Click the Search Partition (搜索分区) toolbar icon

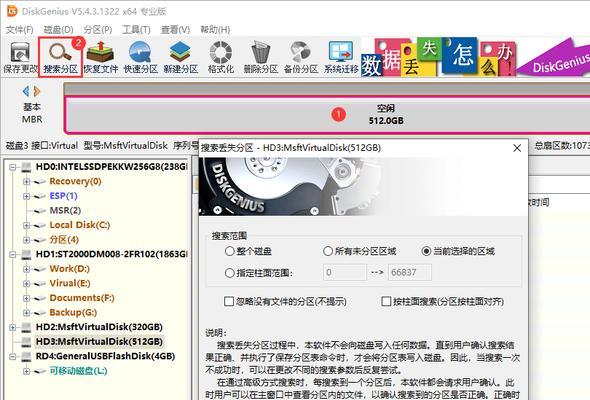pyautogui.click(x=61, y=57)
